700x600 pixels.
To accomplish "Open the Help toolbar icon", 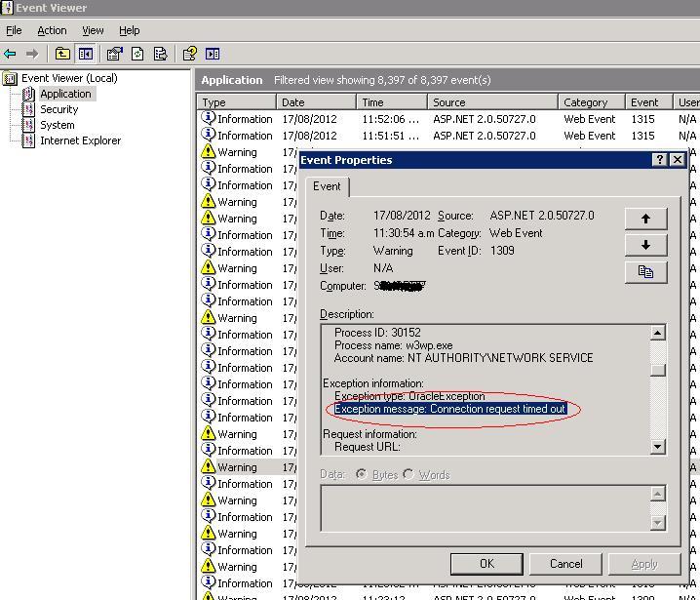I will click(190, 54).
